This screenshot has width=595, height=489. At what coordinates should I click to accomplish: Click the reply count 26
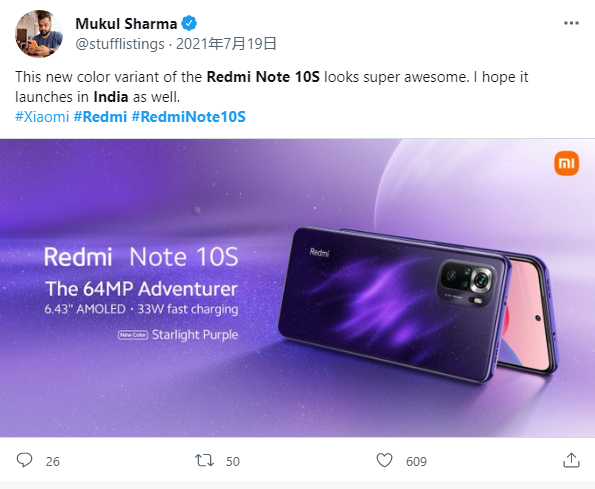53,461
